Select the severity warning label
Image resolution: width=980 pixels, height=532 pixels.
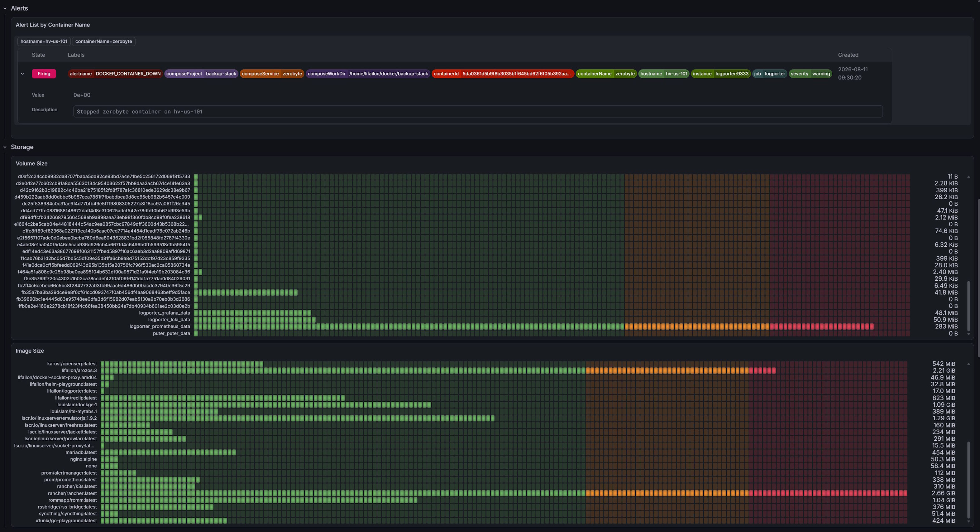[810, 74]
